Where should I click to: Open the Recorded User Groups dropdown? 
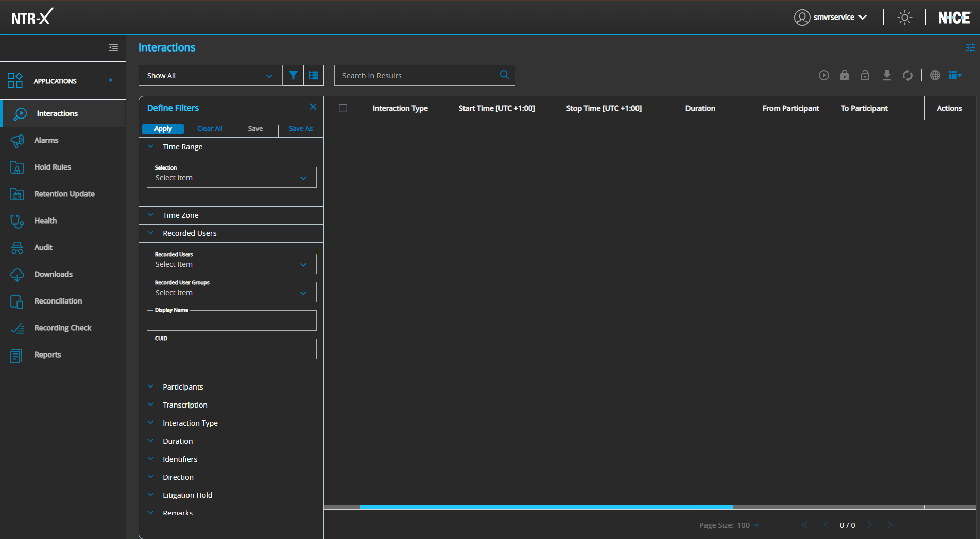[232, 292]
